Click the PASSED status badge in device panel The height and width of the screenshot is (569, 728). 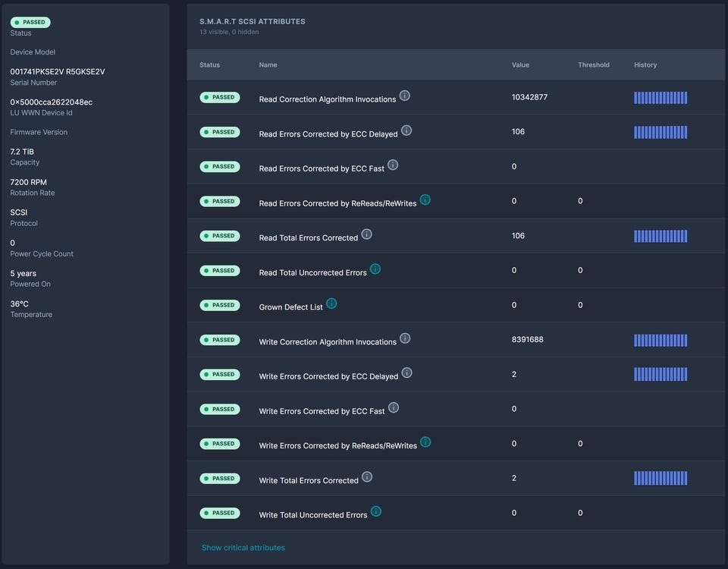click(x=30, y=23)
